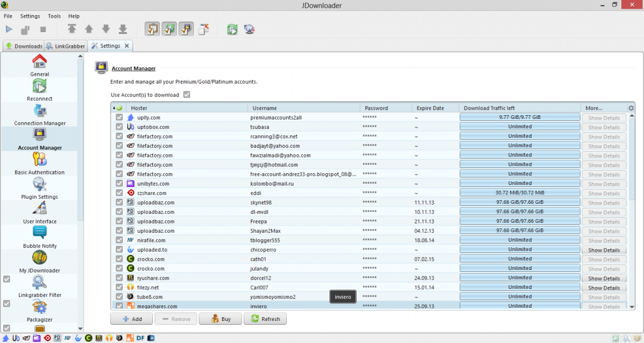Click the Buy premium button
Image resolution: width=644 pixels, height=343 pixels.
tap(221, 318)
